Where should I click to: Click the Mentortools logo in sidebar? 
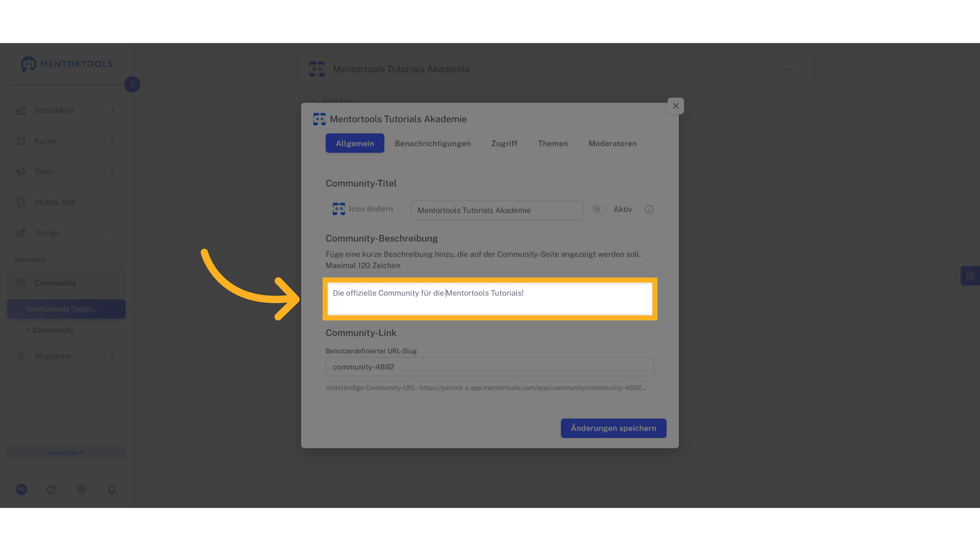tap(66, 64)
